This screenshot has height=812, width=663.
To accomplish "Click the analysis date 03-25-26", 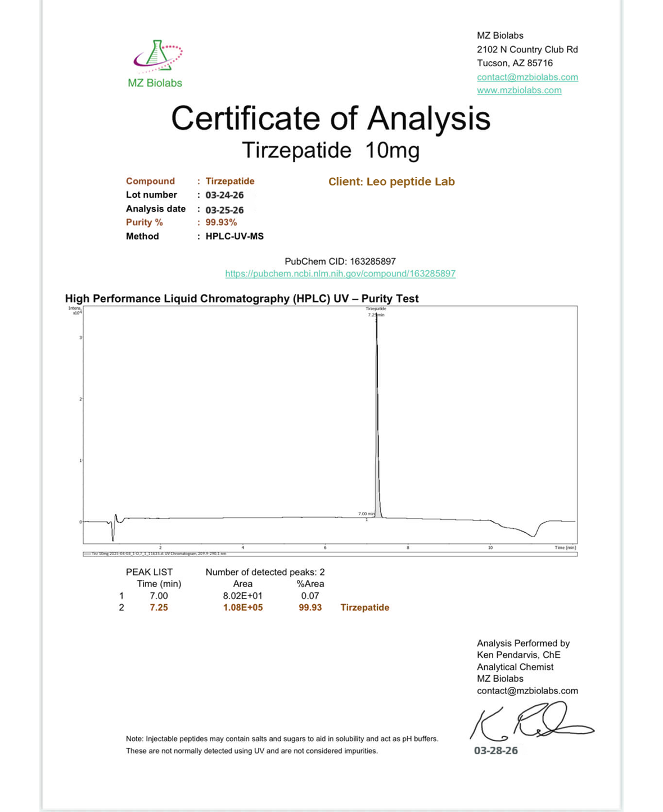I will click(x=224, y=210).
